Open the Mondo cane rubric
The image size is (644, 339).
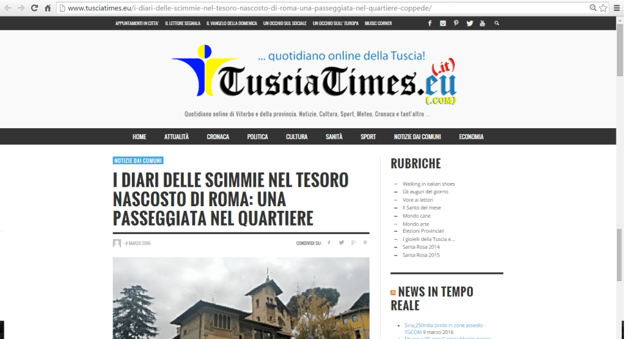point(417,216)
